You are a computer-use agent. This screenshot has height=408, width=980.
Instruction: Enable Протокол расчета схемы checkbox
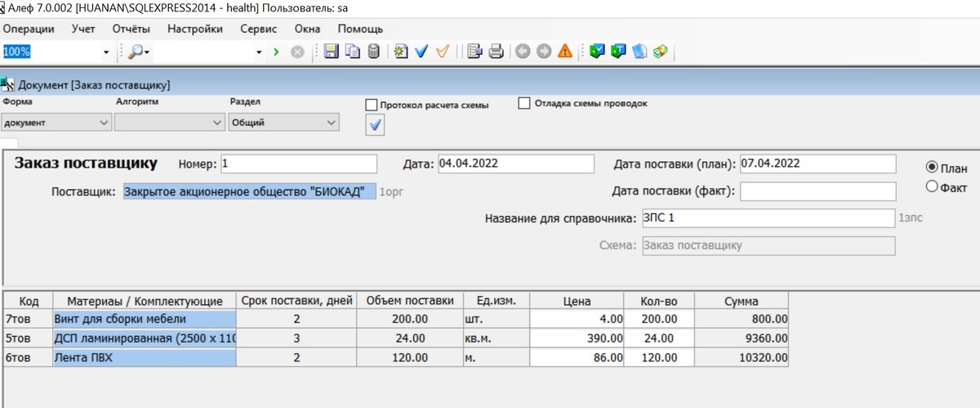372,105
